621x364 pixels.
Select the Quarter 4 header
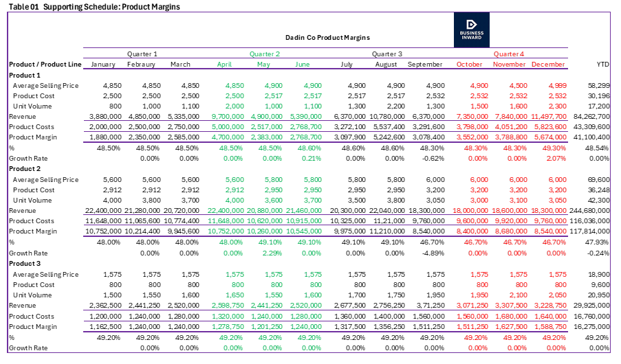click(x=509, y=54)
